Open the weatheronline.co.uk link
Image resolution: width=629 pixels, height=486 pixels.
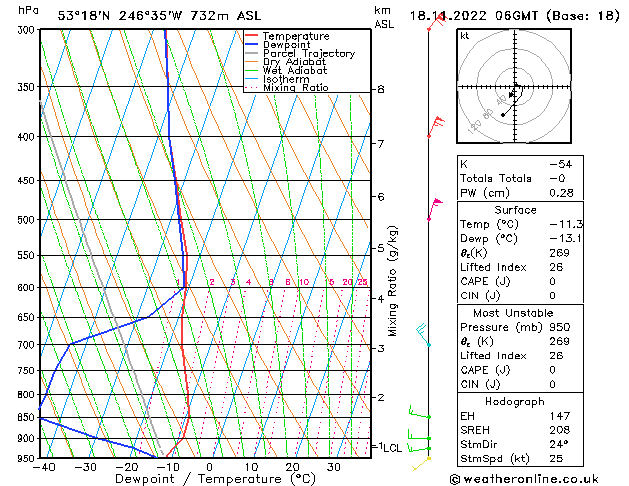pos(540,478)
